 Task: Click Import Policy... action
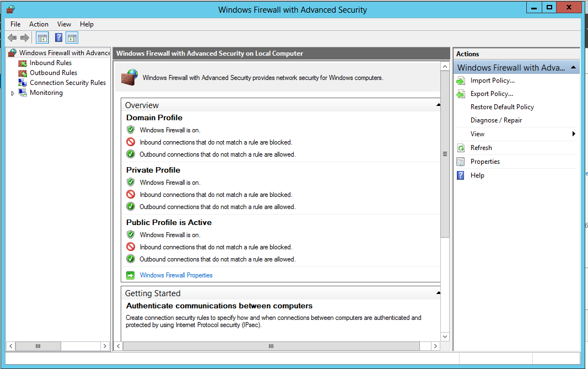point(492,81)
